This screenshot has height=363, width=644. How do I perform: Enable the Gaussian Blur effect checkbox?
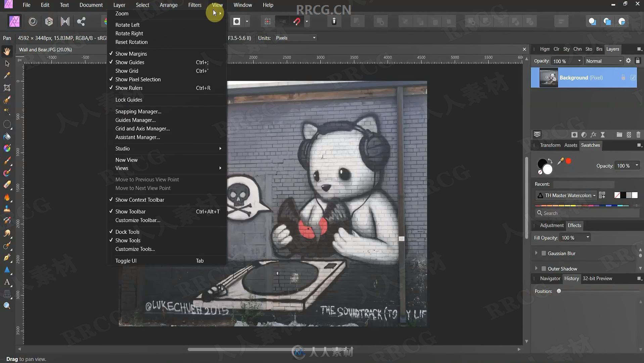click(x=544, y=253)
